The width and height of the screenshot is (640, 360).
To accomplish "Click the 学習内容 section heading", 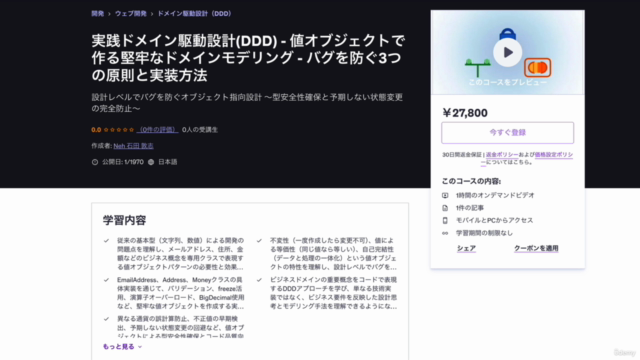I will point(124,220).
